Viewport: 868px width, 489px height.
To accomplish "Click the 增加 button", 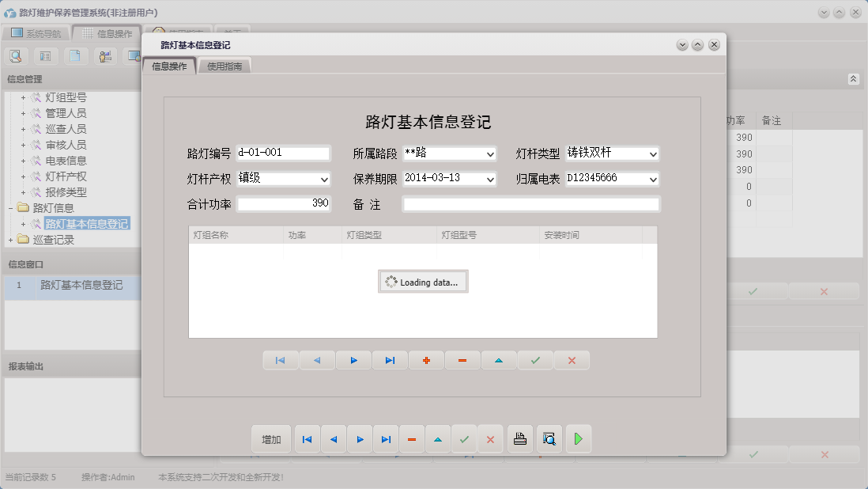I will coord(271,439).
